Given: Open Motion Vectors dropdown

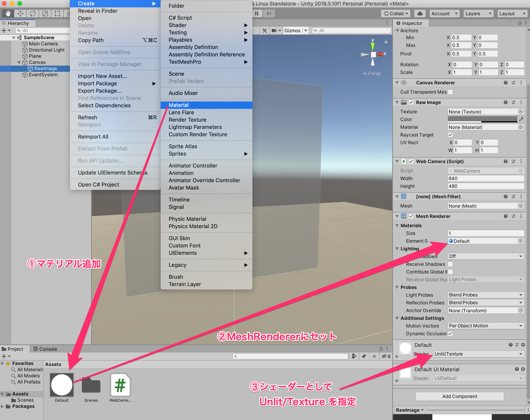Looking at the screenshot, I should click(x=486, y=326).
